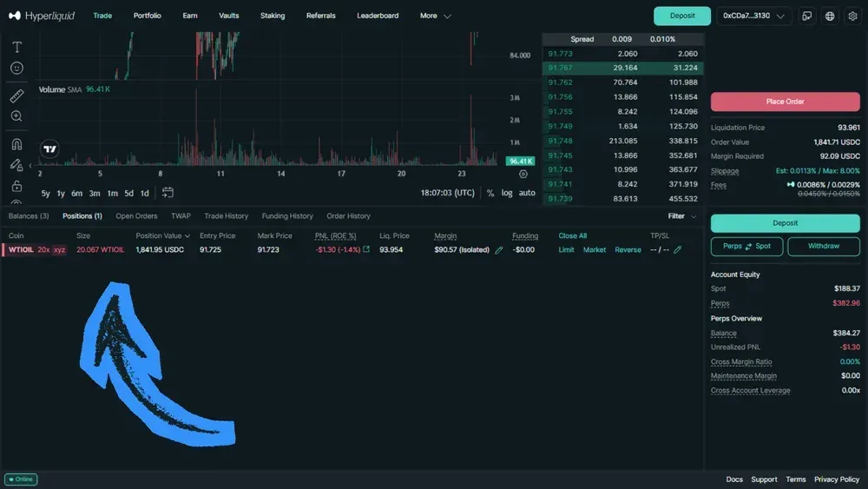The width and height of the screenshot is (868, 489).
Task: Lock all drawings with padlock icon
Action: click(16, 186)
